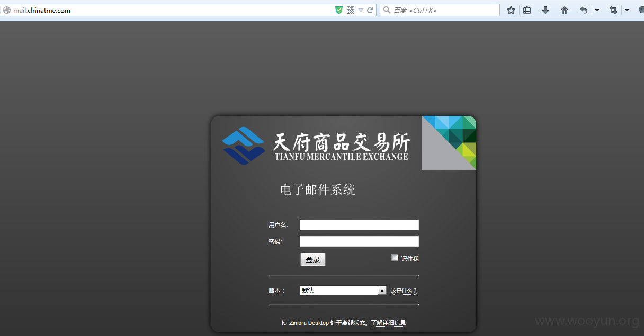This screenshot has height=336, width=644.
Task: Expand dropdown arrow next to undo icon
Action: point(597,10)
